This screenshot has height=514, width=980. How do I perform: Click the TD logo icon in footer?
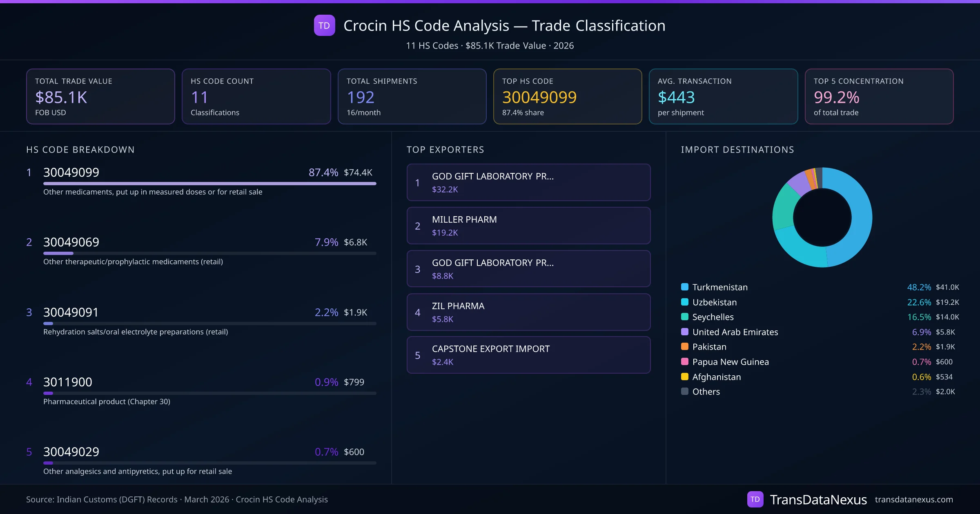pyautogui.click(x=755, y=499)
